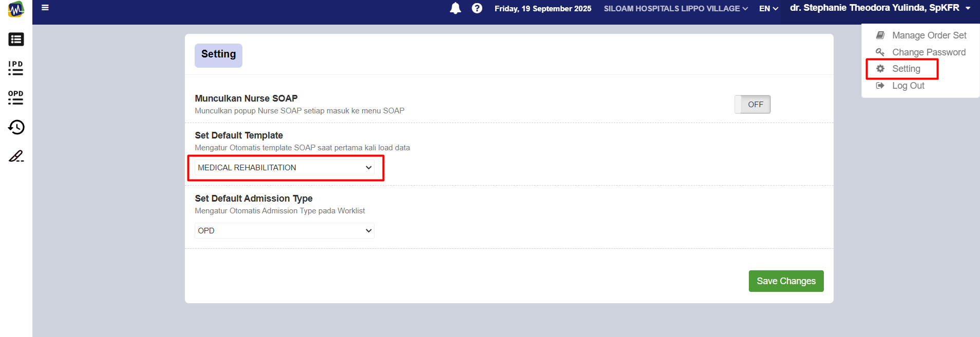980x337 pixels.
Task: Click Log Out in user menu
Action: 908,86
